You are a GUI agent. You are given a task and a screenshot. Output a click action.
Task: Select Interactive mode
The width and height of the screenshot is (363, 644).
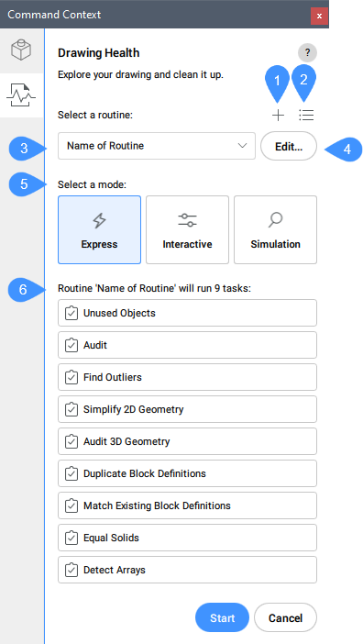(187, 229)
